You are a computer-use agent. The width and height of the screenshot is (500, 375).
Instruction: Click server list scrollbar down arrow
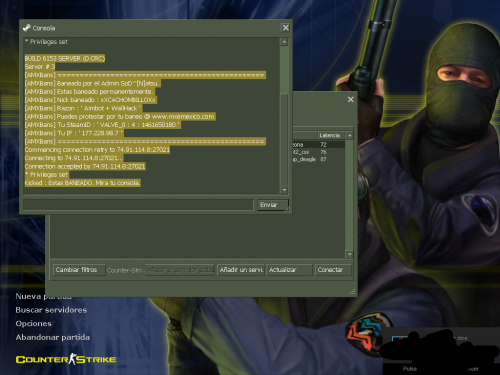click(x=349, y=254)
